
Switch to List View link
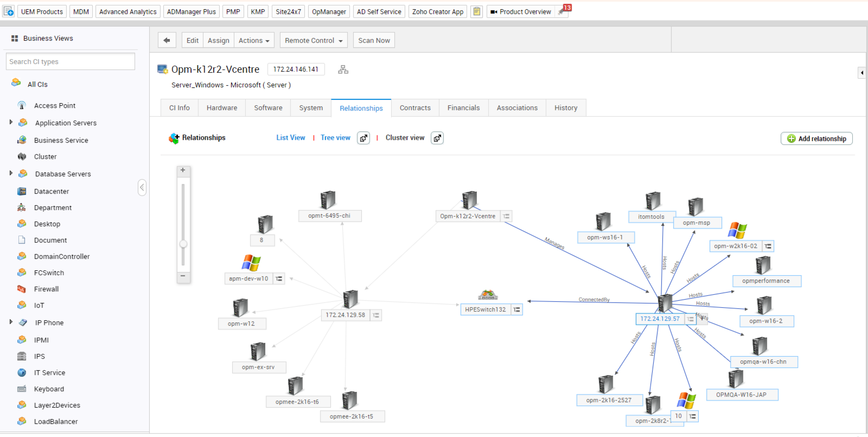click(x=291, y=138)
